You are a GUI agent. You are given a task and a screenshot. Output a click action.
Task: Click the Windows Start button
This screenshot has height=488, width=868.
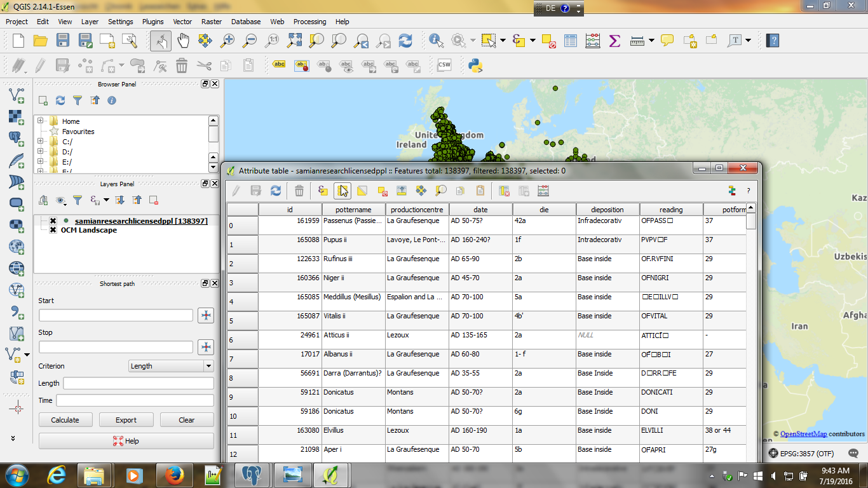tap(17, 475)
